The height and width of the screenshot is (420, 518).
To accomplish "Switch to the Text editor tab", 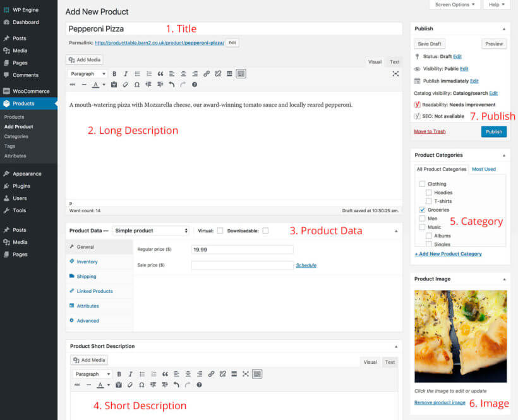I will (394, 62).
